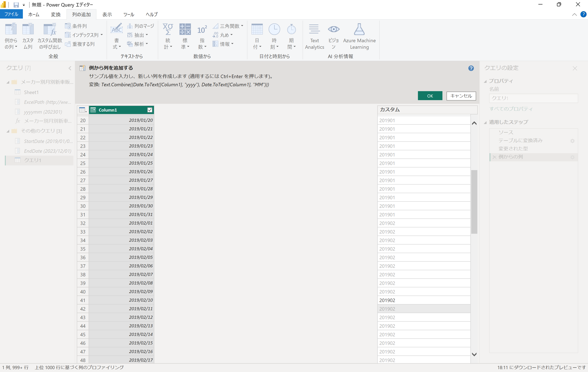Screen dimensions: 588x372
Task: Open the File (ファイル) tab
Action: point(11,14)
